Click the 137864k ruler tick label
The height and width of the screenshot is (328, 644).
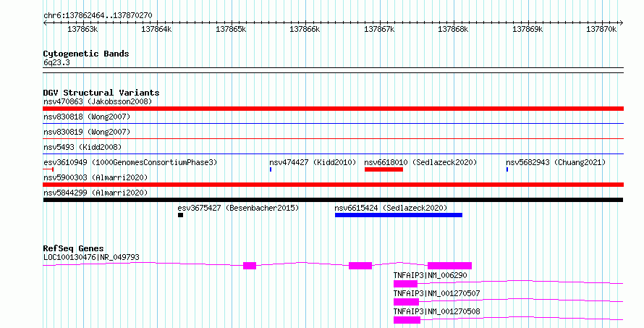(156, 29)
